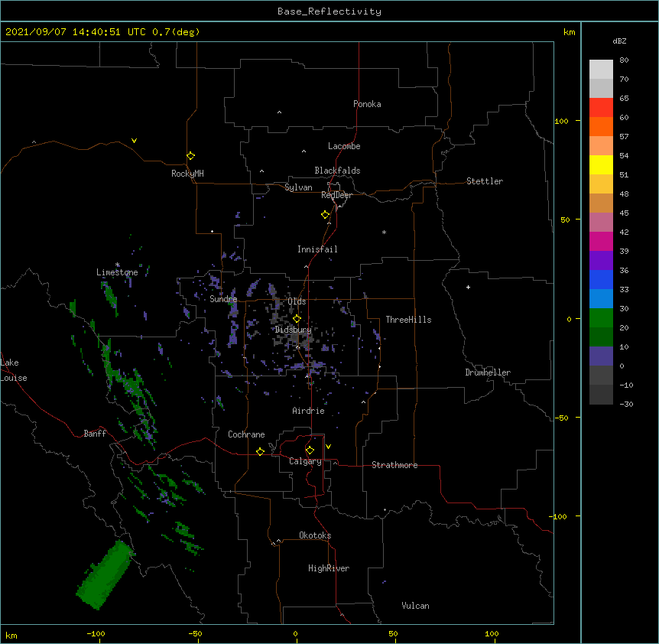This screenshot has width=659, height=644.
Task: Click the yellow marker near Cochrane
Action: 260,451
